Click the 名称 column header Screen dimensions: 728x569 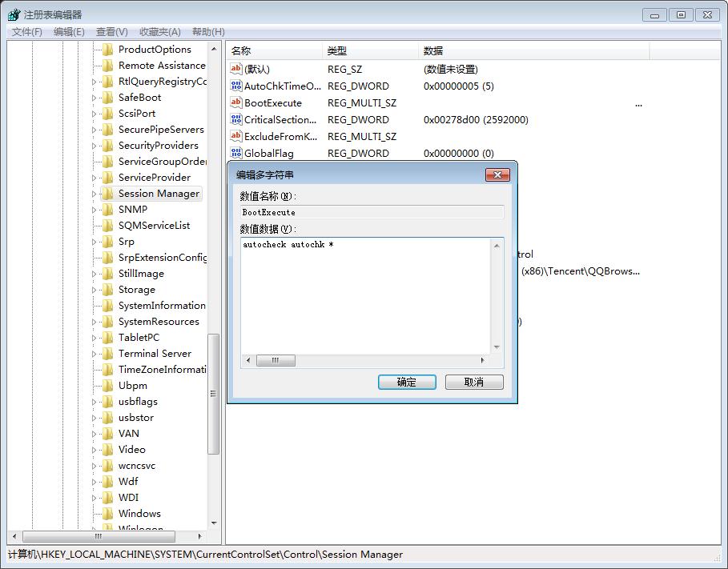pyautogui.click(x=241, y=51)
